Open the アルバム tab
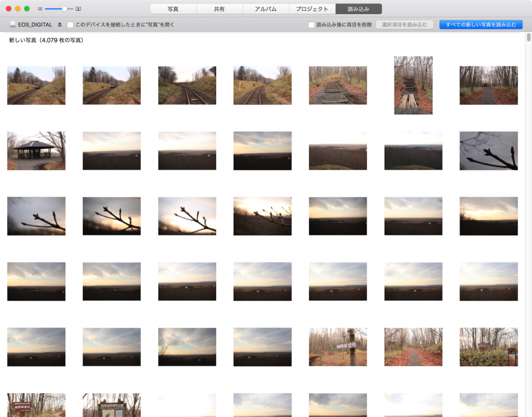Viewport: 532px width, 417px height. (x=266, y=8)
